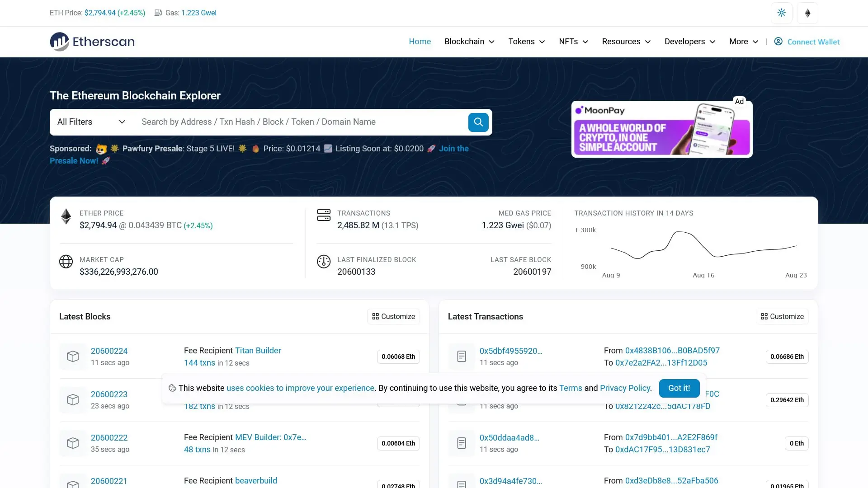
Task: Open sender address 0x7d9bb401...A2E2F869f
Action: coord(671,437)
